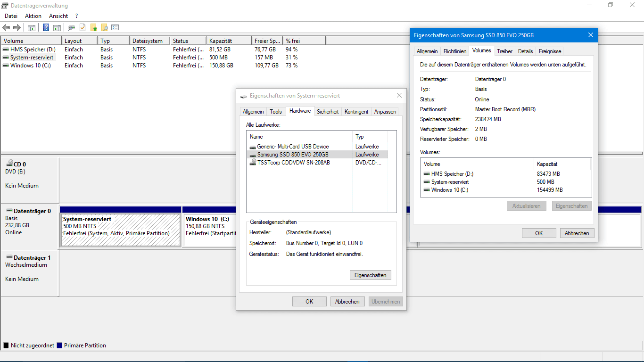This screenshot has width=644, height=362.
Task: Select System-reserviert row in Volumes tab list
Action: 505,181
